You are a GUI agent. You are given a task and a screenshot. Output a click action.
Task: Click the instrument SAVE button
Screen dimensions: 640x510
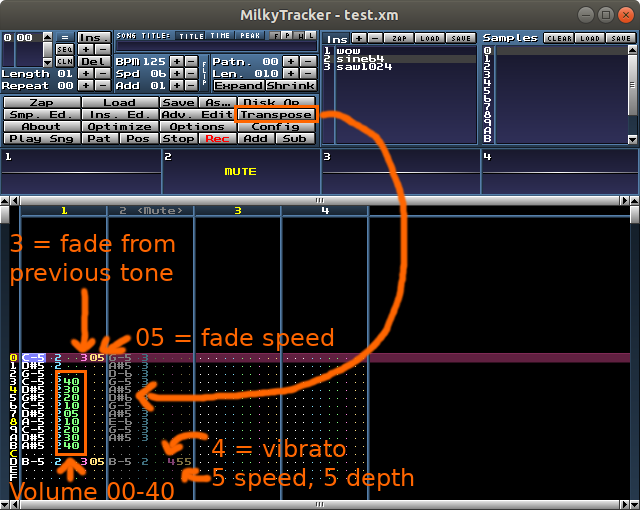(x=461, y=38)
